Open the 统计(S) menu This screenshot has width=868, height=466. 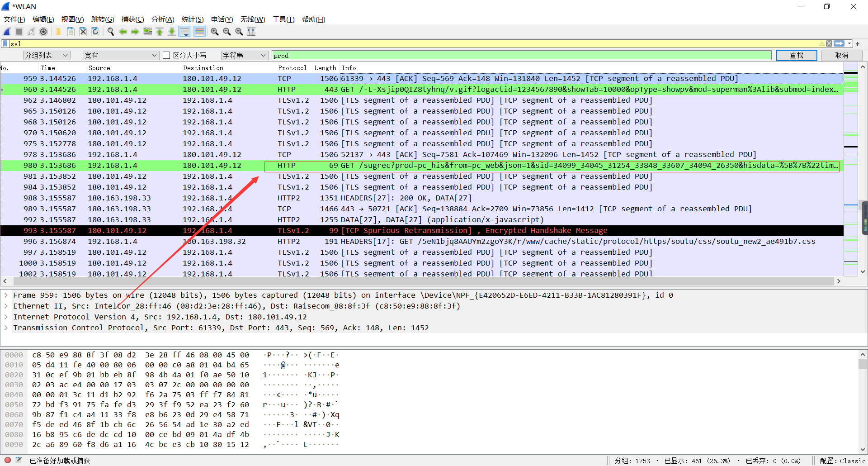(193, 19)
